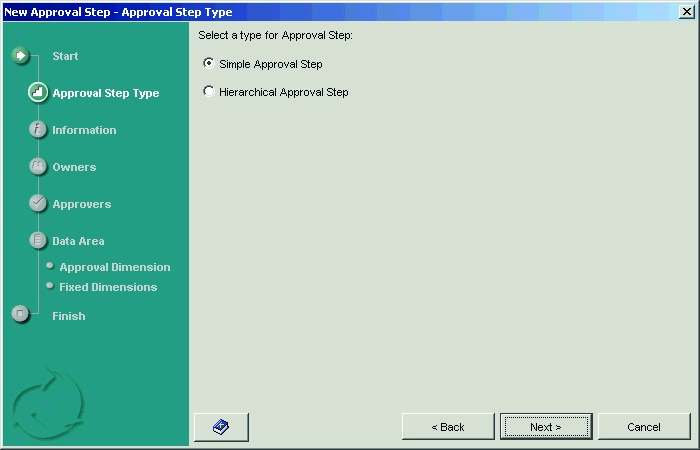The image size is (700, 450).
Task: Click the Owners step icon
Action: (x=38, y=167)
